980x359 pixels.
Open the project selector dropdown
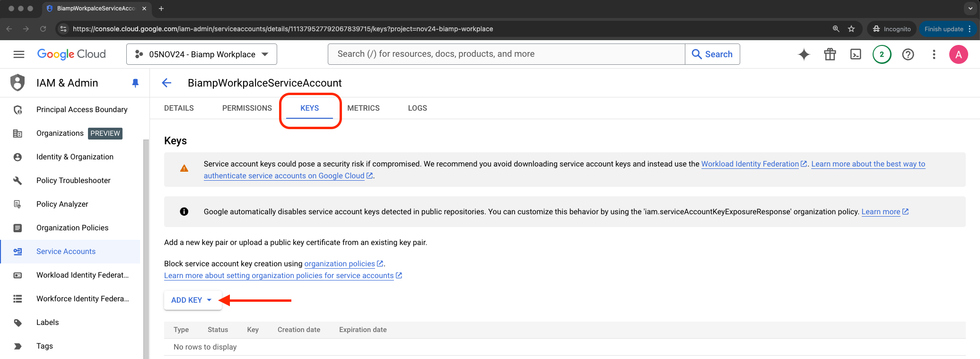pyautogui.click(x=201, y=54)
